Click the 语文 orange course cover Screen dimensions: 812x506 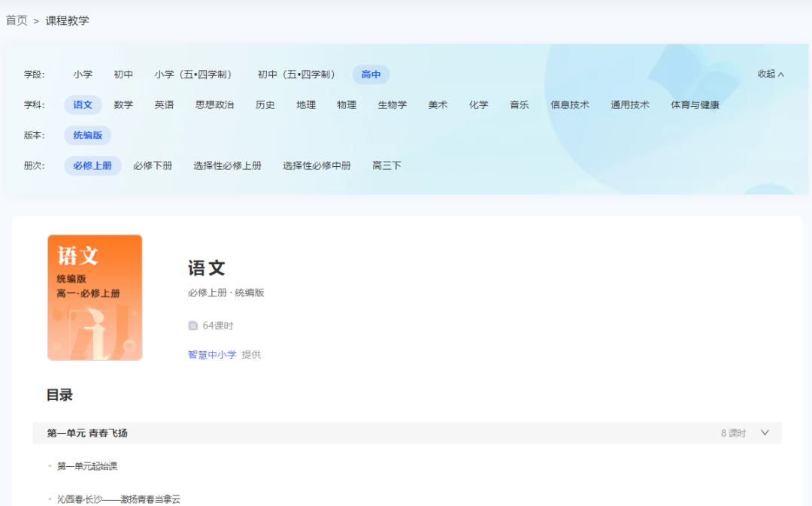pyautogui.click(x=95, y=297)
